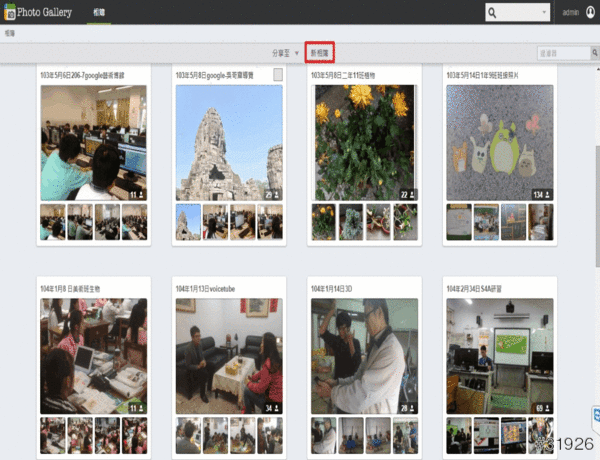Screen dimensions: 600x460
Task: Select third small thumbnail in 103年5月14日 album
Action: click(x=514, y=222)
